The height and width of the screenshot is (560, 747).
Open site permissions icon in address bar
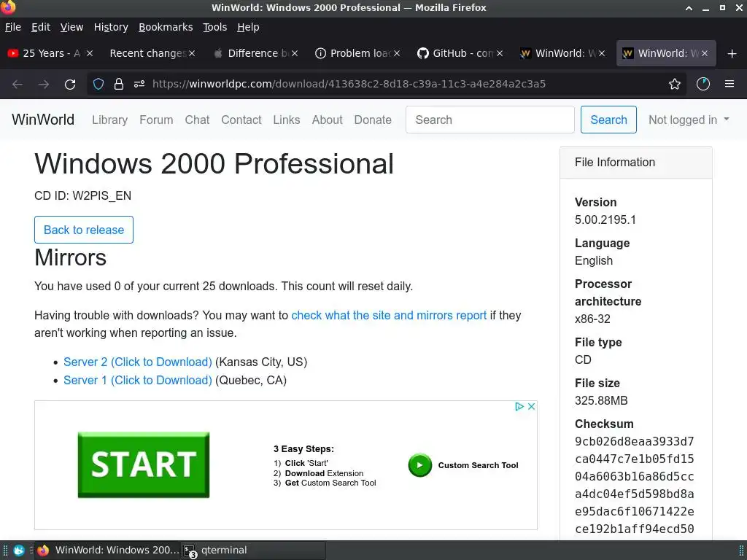[139, 85]
